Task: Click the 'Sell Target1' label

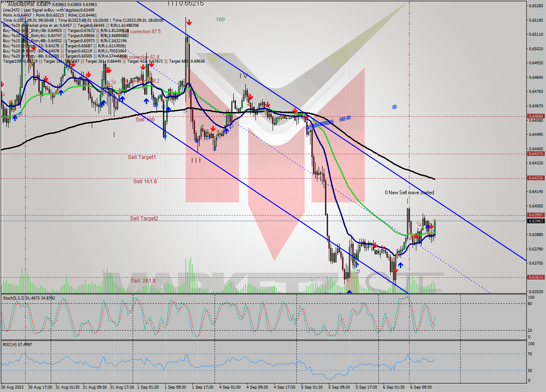Action: 142,157
